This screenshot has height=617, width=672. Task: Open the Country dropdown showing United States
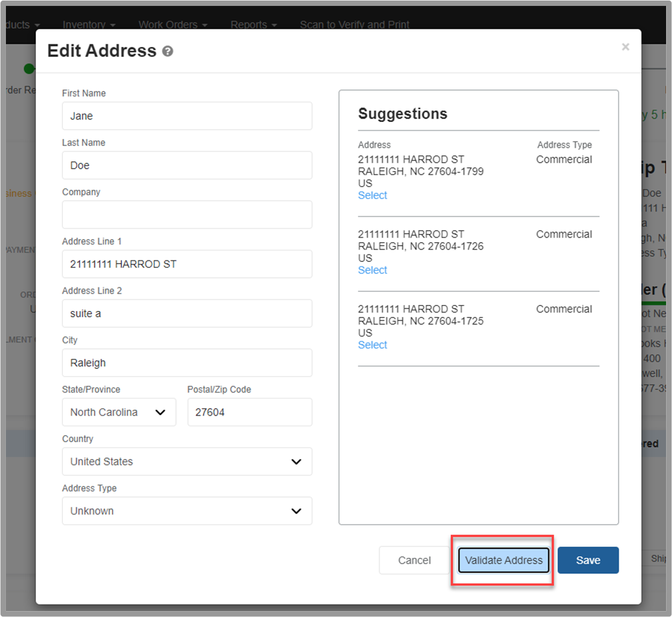point(187,462)
